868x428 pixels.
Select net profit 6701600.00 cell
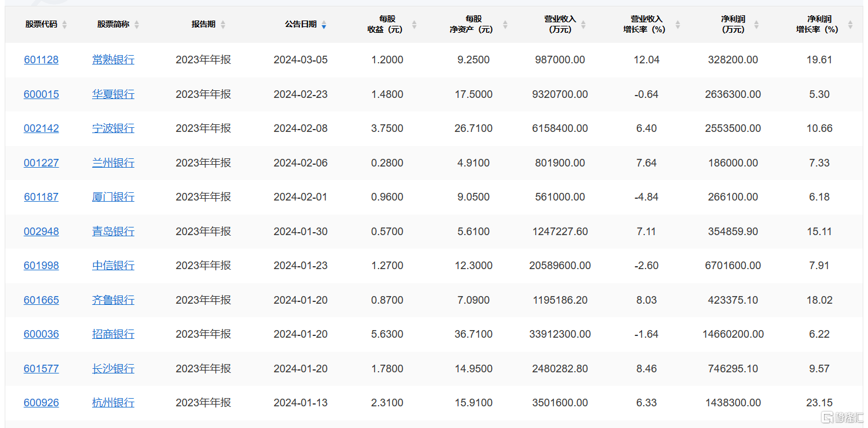point(733,266)
